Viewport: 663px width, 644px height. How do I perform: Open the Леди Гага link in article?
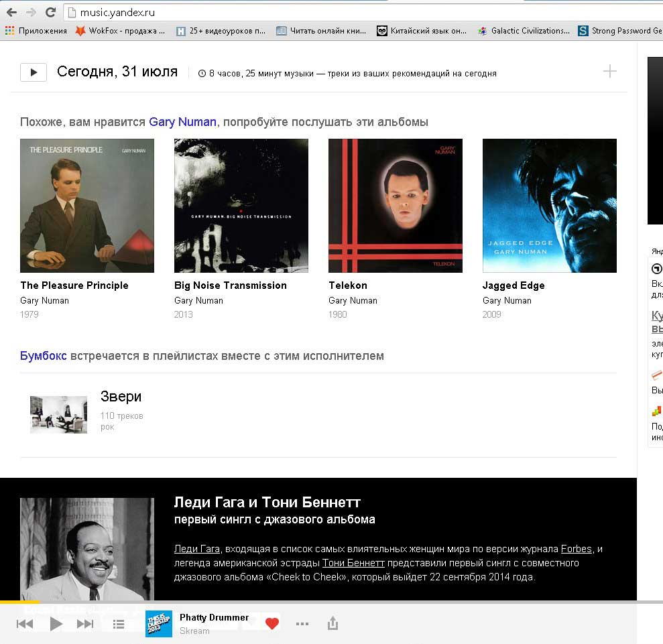pyautogui.click(x=197, y=549)
